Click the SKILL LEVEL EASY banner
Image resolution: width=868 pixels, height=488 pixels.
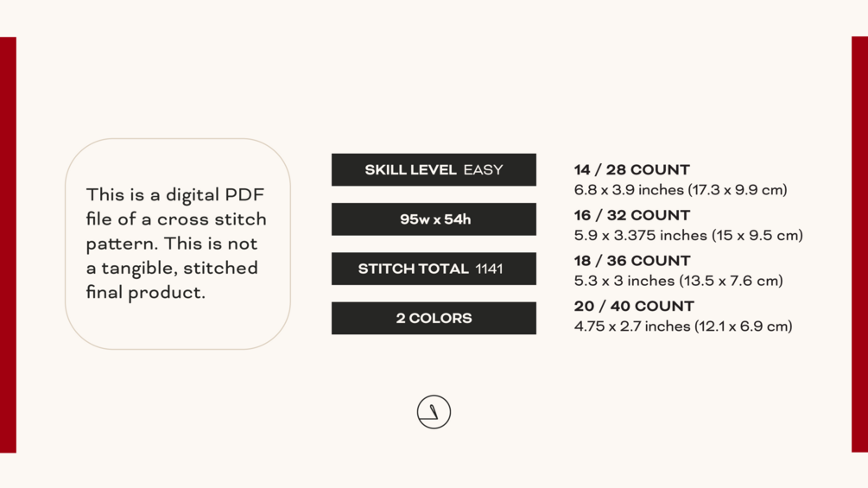point(434,170)
